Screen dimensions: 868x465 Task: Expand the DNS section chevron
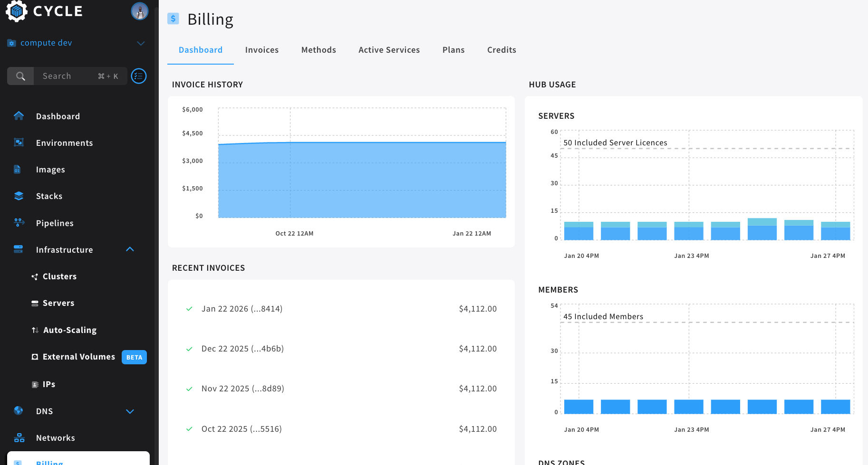coord(130,411)
